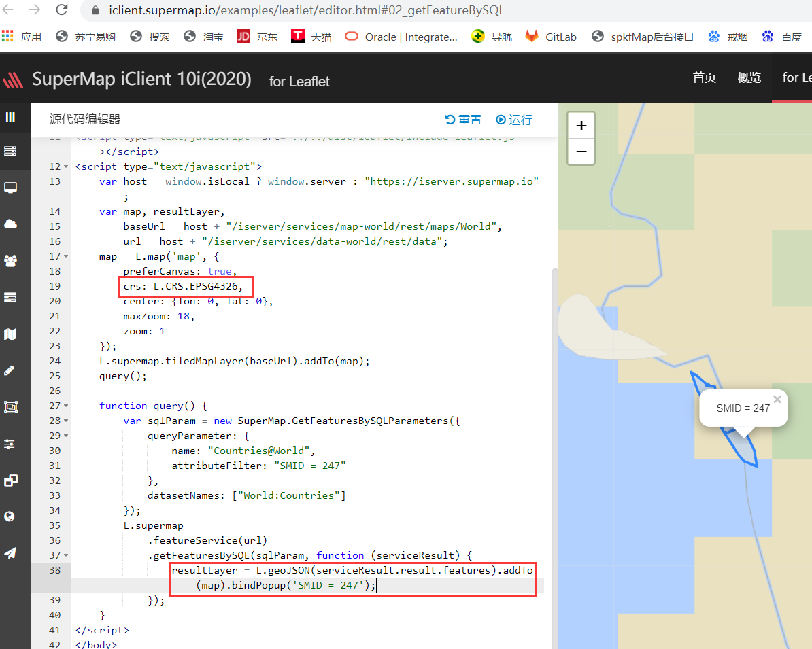Image resolution: width=812 pixels, height=649 pixels.
Task: Open the sliders settings sidebar icon
Action: (10, 444)
